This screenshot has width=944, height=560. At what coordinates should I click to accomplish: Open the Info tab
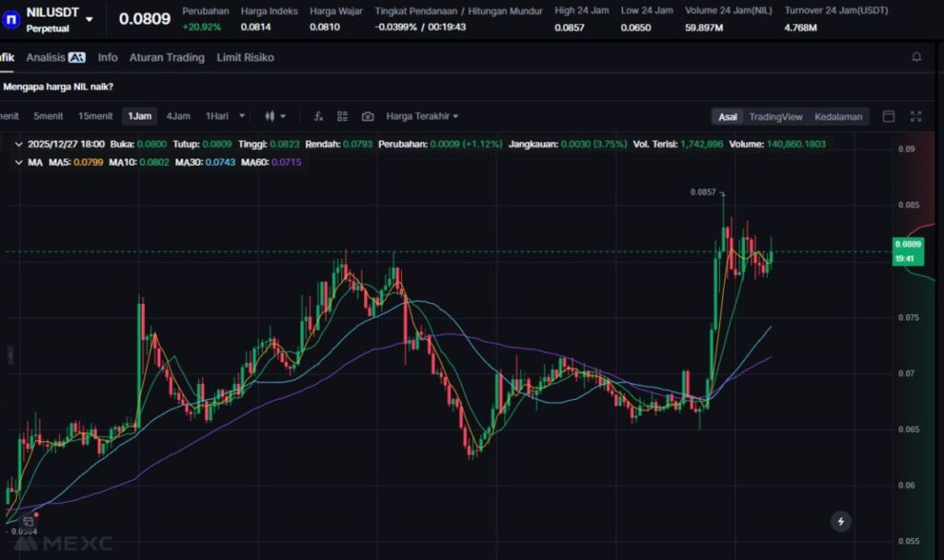[108, 57]
